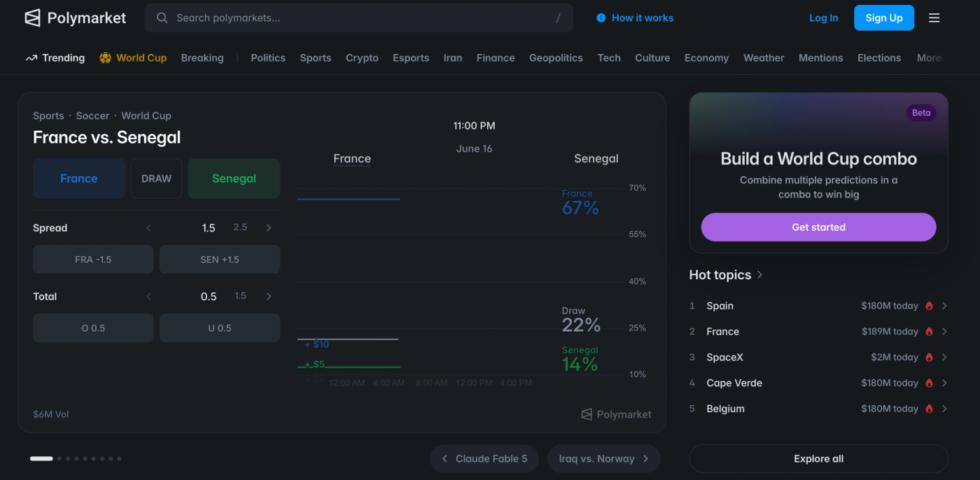Screen dimensions: 980x480
Task: Open the World Cup tab
Action: [x=133, y=58]
